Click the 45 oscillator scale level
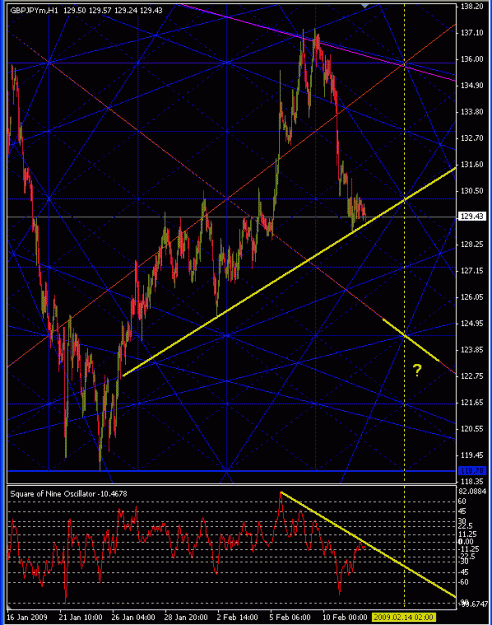Viewport: 492px width, 625px height. click(462, 511)
